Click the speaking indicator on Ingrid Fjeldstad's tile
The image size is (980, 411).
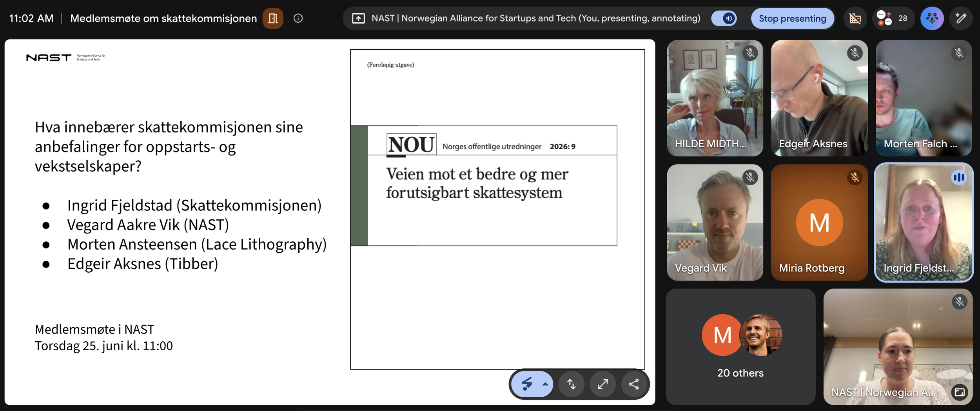point(959,177)
